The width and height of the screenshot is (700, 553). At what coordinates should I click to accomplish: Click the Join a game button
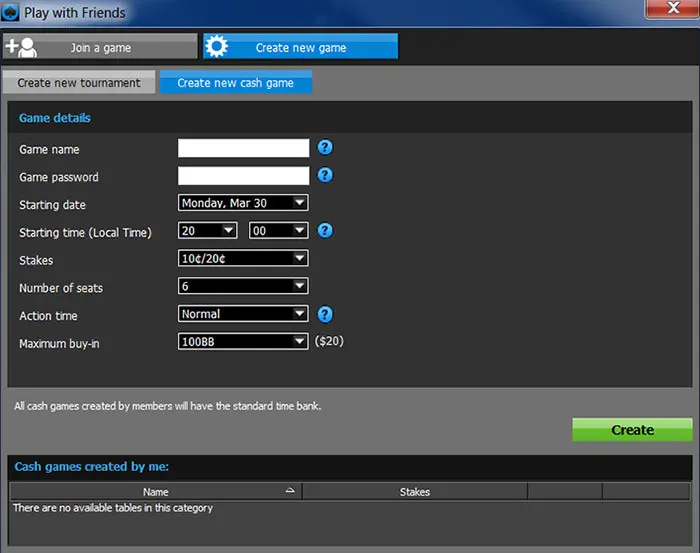point(100,47)
